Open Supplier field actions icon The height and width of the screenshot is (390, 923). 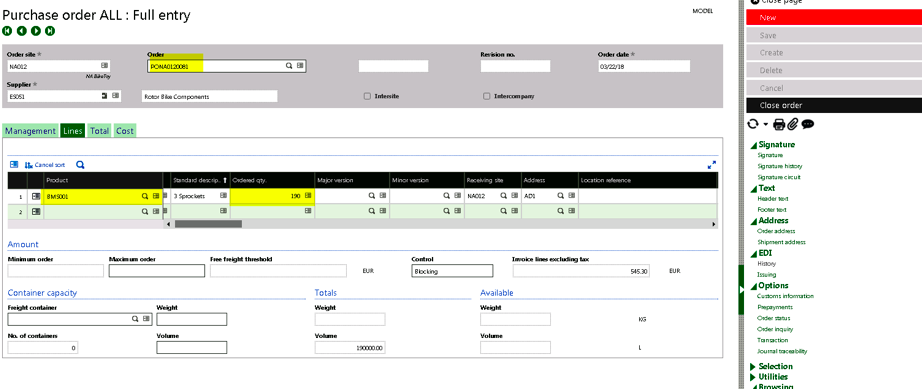[x=115, y=95]
